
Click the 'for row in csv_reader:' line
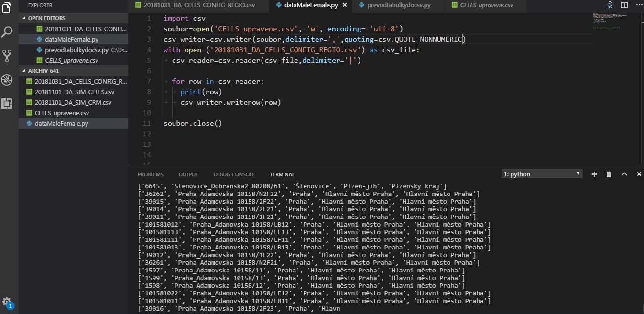tap(218, 81)
